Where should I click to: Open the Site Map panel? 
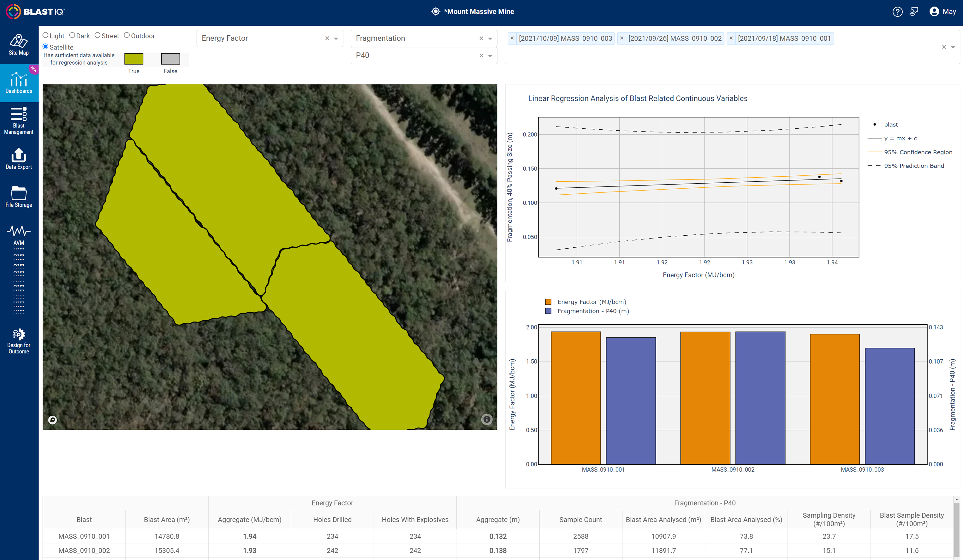pyautogui.click(x=18, y=45)
